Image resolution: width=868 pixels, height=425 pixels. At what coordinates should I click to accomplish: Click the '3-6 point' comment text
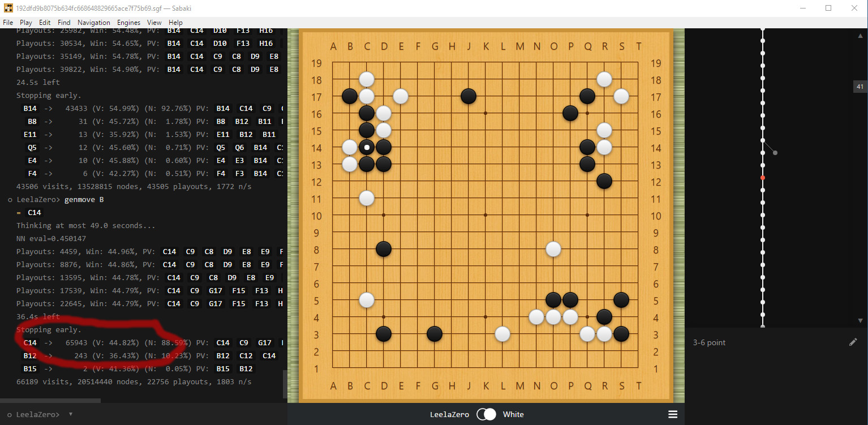[x=709, y=342]
